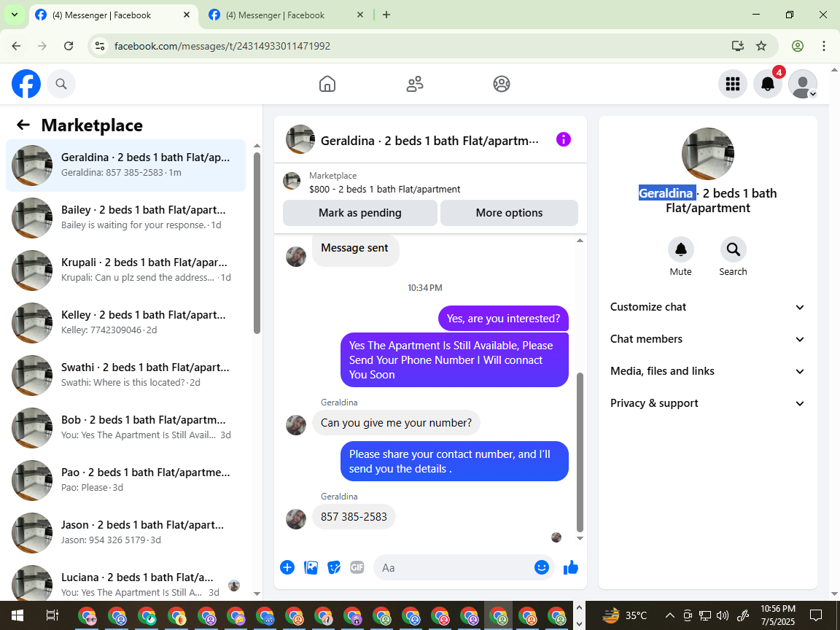
Task: Go back using the browser back arrow
Action: tap(17, 46)
